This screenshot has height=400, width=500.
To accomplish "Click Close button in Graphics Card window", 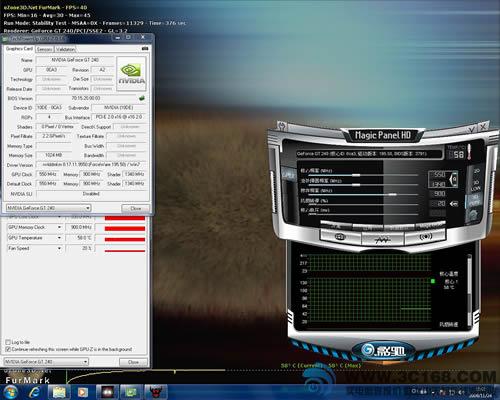I will click(x=136, y=208).
